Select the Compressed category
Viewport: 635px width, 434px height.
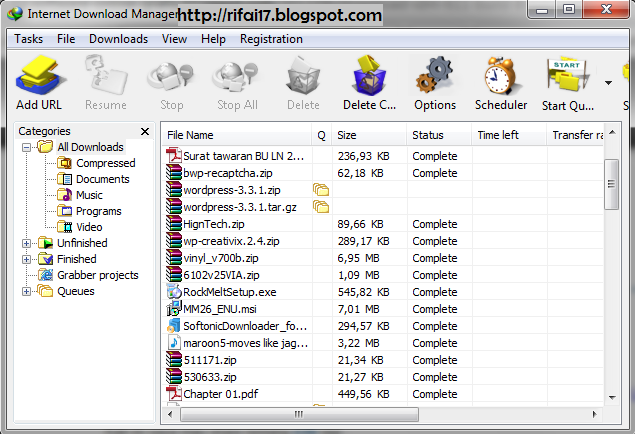click(105, 163)
